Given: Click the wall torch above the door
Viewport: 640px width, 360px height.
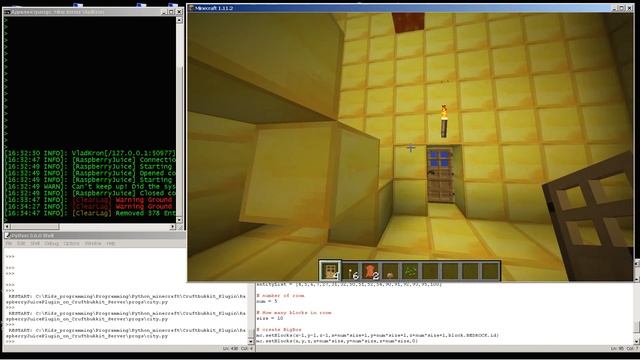Looking at the screenshot, I should coord(444,121).
